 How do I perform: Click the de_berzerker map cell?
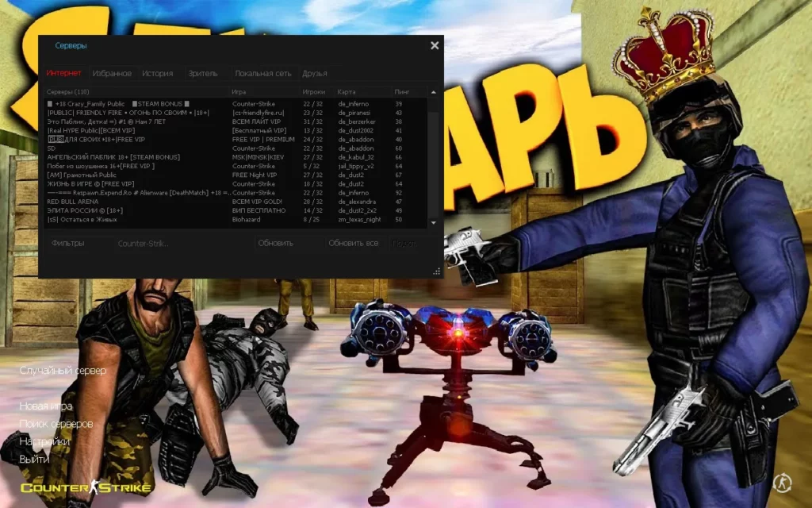[x=357, y=121]
